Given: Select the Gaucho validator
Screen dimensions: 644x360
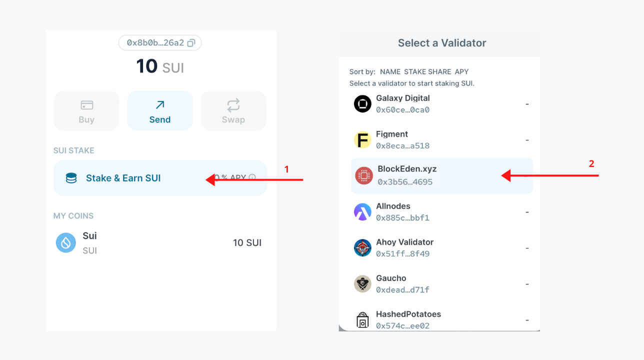Looking at the screenshot, I should coord(442,284).
